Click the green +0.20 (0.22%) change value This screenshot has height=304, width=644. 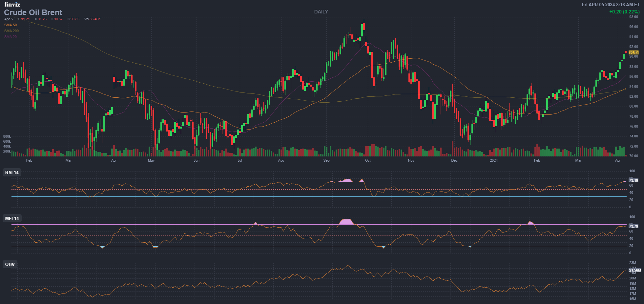pos(624,12)
